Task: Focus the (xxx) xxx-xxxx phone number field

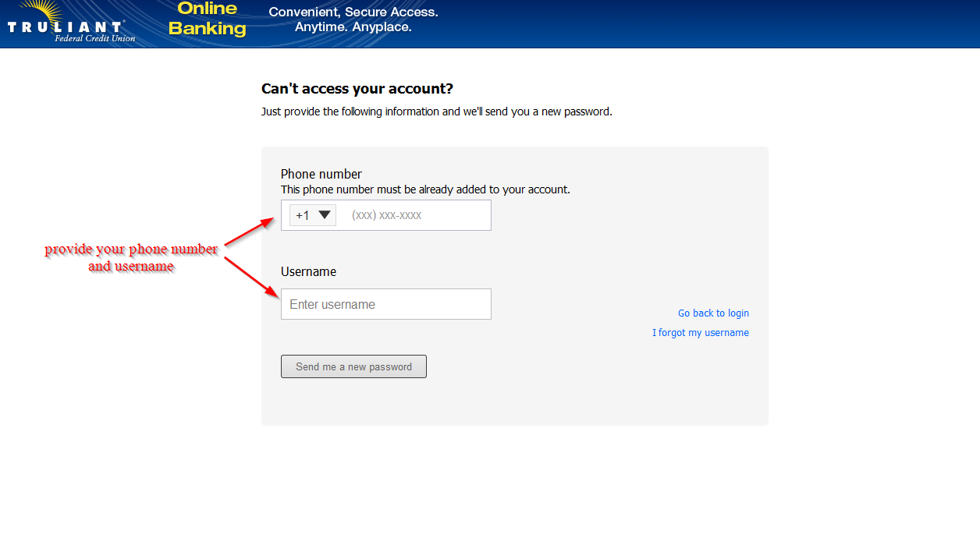Action: pos(418,215)
